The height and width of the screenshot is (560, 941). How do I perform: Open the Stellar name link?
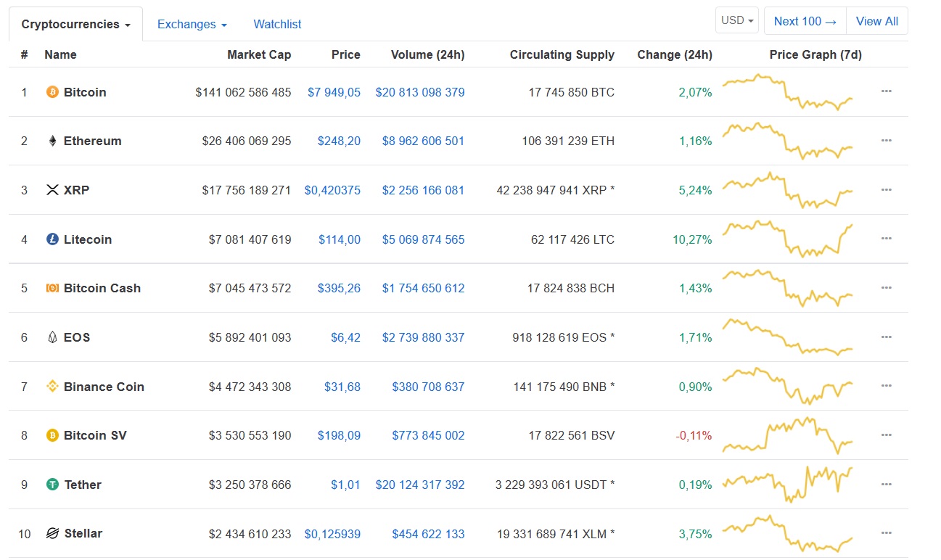83,533
